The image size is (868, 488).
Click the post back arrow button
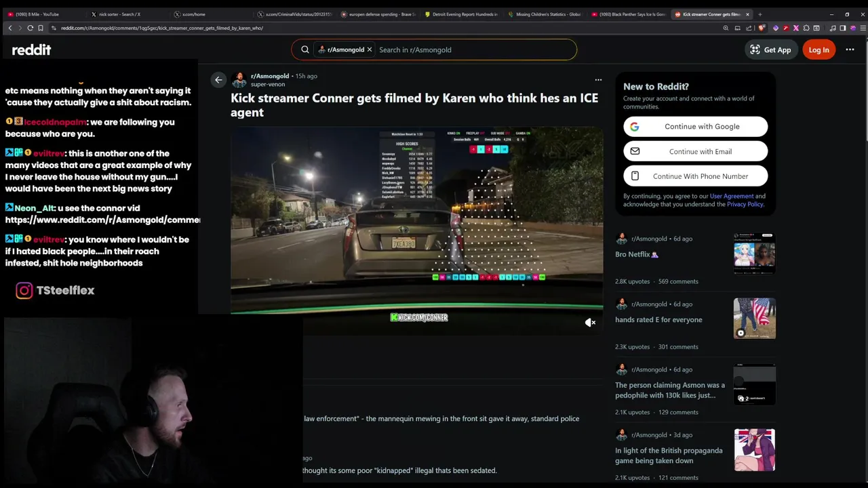pyautogui.click(x=218, y=80)
